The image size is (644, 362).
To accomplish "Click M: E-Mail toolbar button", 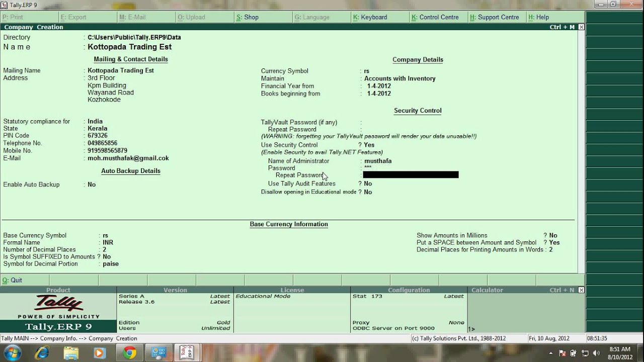I will point(146,17).
